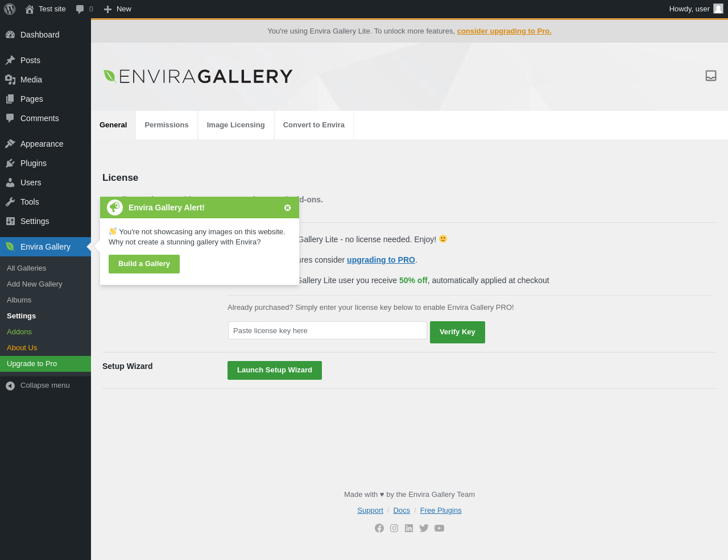Click the New plus icon

click(x=107, y=9)
